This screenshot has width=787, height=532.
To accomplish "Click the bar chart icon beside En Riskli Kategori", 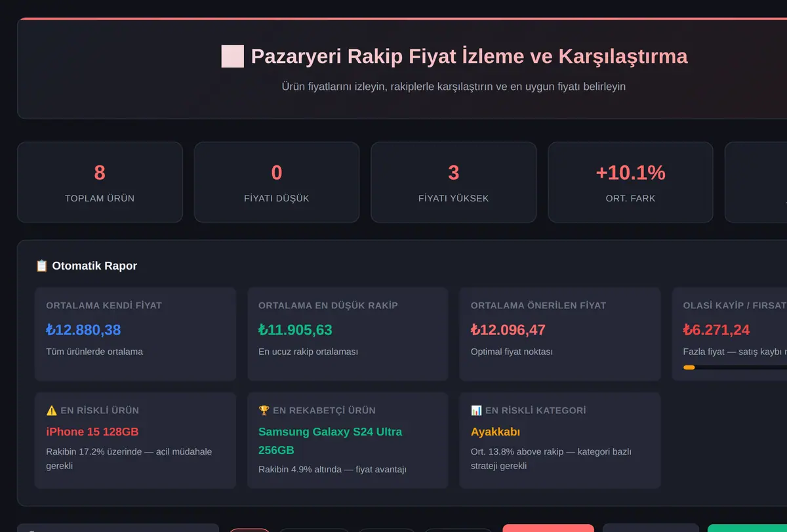I will click(x=476, y=411).
